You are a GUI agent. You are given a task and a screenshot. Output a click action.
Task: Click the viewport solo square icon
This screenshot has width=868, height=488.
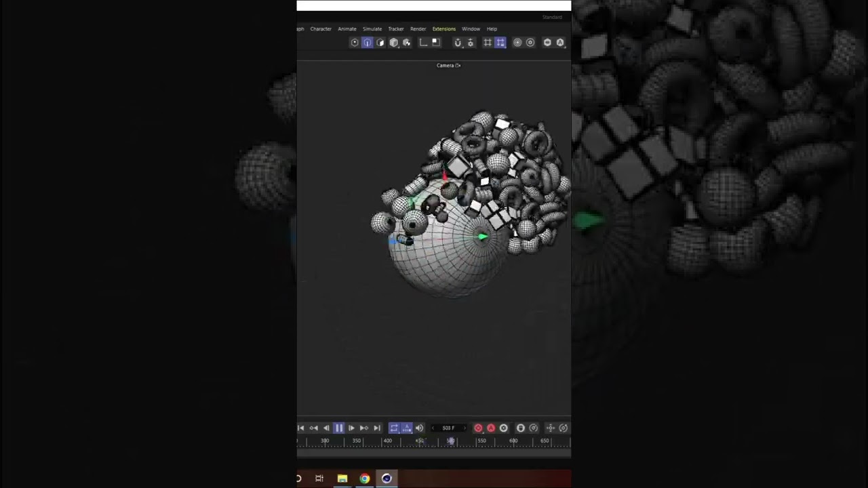436,43
